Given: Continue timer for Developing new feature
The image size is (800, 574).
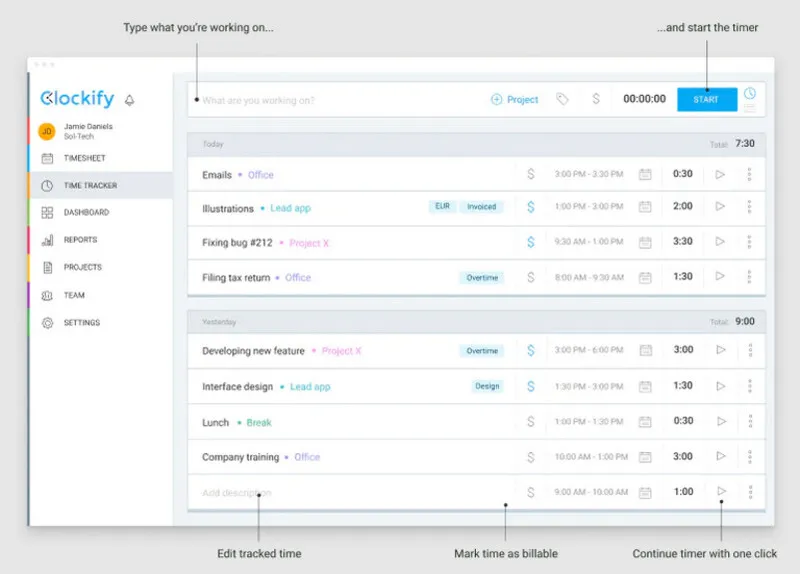Looking at the screenshot, I should 721,350.
